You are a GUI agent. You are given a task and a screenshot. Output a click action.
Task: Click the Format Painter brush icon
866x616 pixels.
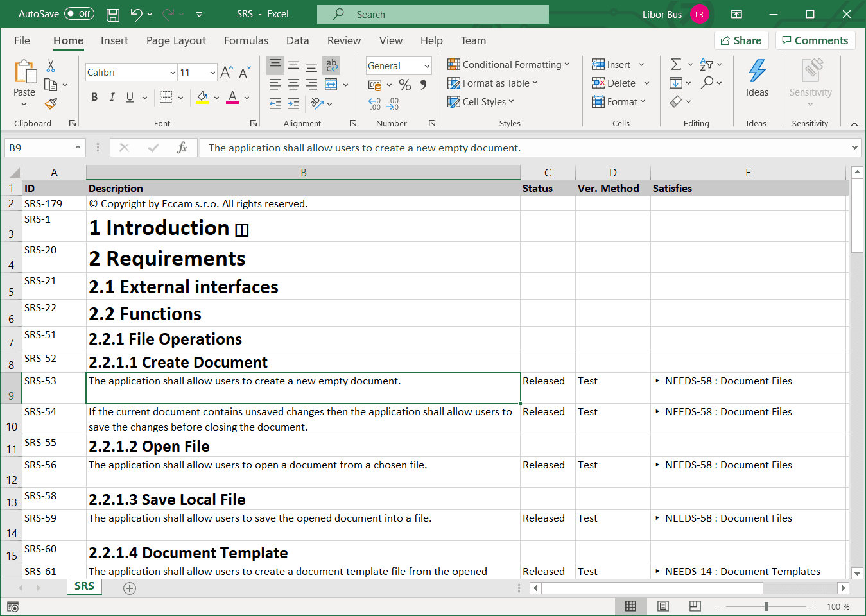51,103
